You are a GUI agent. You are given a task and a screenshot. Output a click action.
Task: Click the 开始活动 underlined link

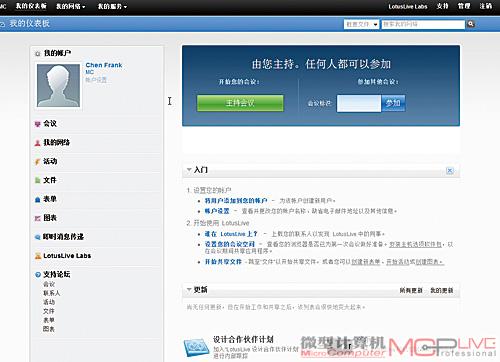[398, 262]
